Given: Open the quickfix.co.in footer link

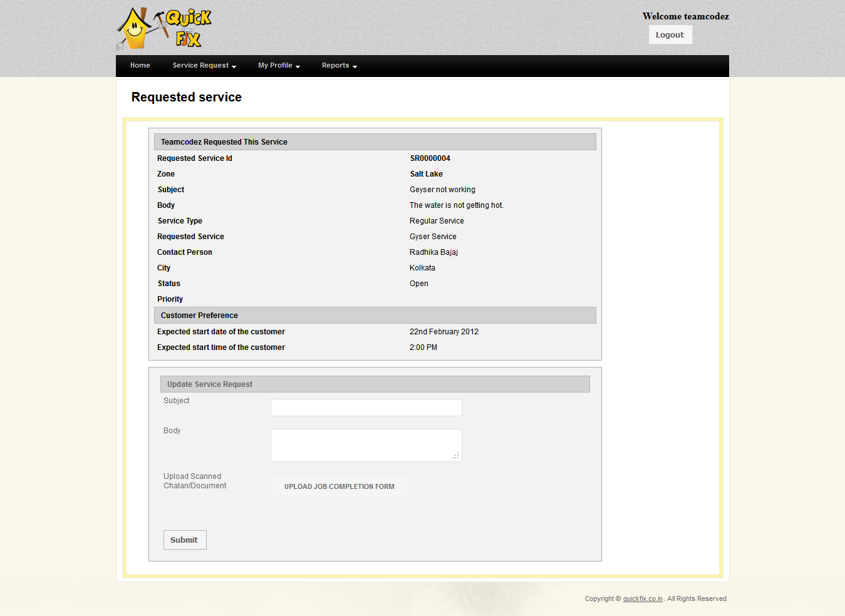Looking at the screenshot, I should 643,599.
